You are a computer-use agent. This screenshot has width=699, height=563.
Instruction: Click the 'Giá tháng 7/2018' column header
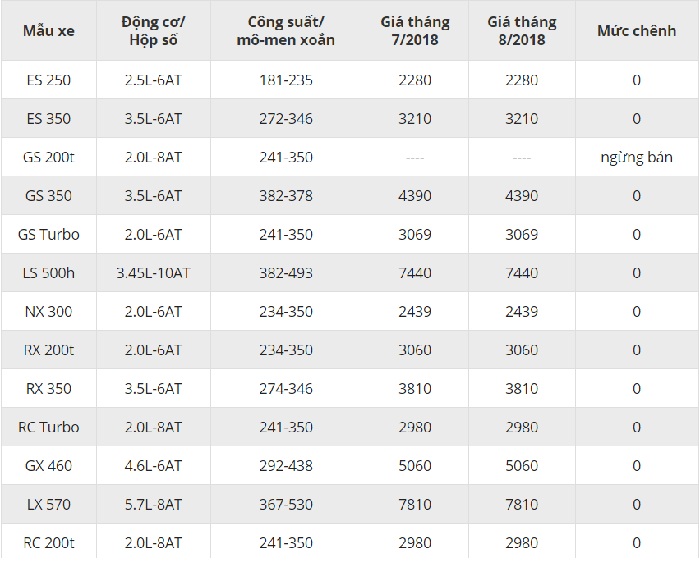414,29
